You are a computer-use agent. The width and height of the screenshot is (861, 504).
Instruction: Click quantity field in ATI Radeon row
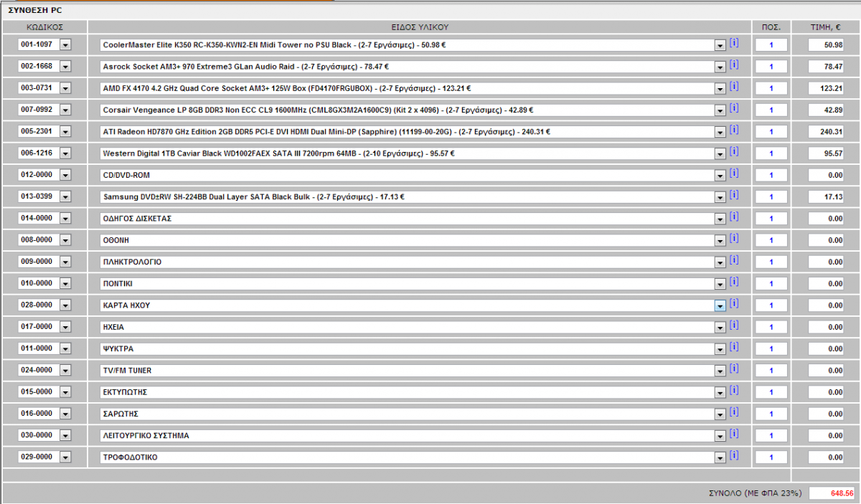point(771,132)
